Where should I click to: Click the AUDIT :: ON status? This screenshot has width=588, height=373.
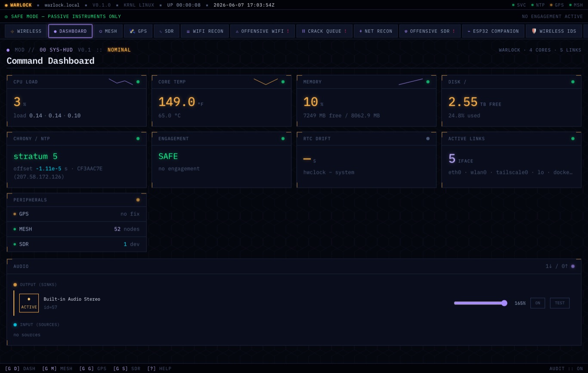click(566, 369)
